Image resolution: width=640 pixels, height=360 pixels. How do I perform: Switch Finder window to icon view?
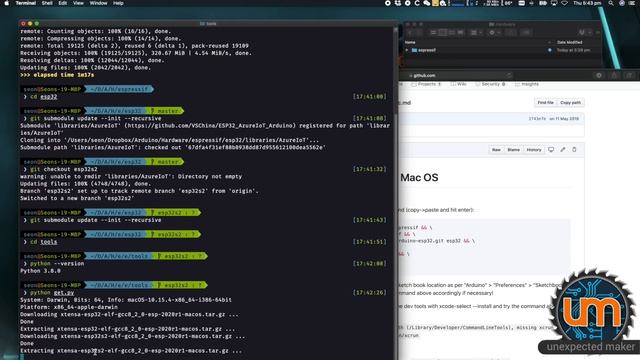[433, 32]
